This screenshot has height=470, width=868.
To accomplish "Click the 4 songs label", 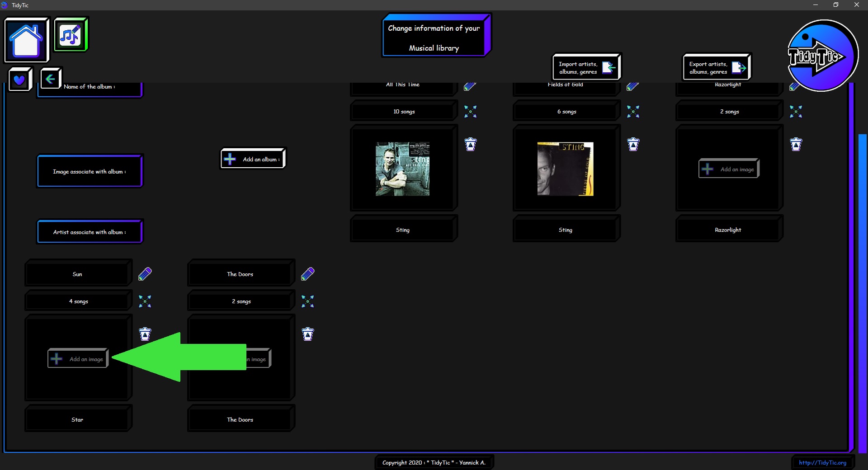I will [x=78, y=301].
